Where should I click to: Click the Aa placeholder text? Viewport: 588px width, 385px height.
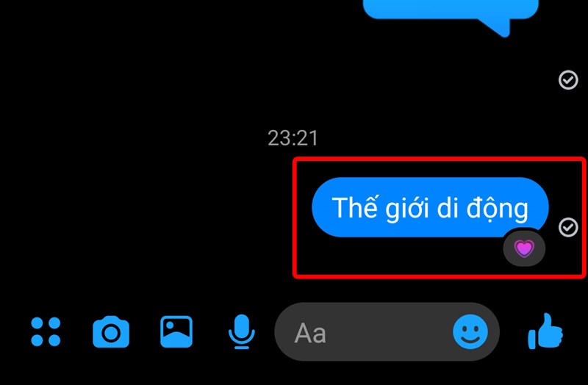point(310,333)
